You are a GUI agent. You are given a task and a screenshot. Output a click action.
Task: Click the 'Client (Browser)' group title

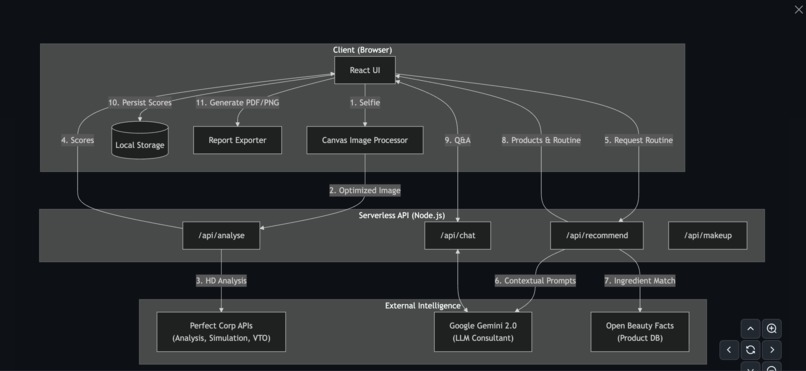pyautogui.click(x=362, y=50)
